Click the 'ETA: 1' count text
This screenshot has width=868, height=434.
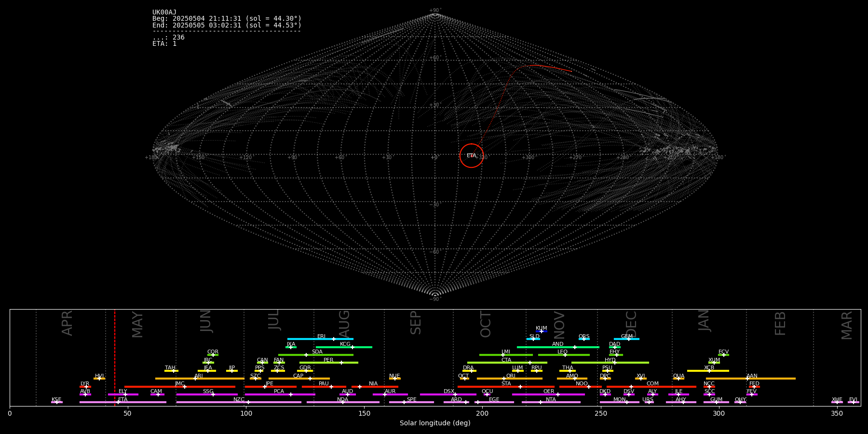click(164, 43)
